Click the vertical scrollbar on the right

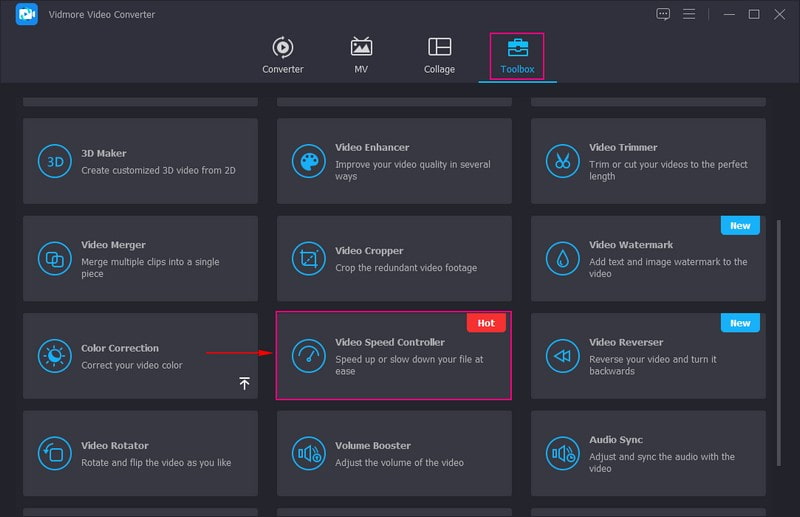click(779, 300)
